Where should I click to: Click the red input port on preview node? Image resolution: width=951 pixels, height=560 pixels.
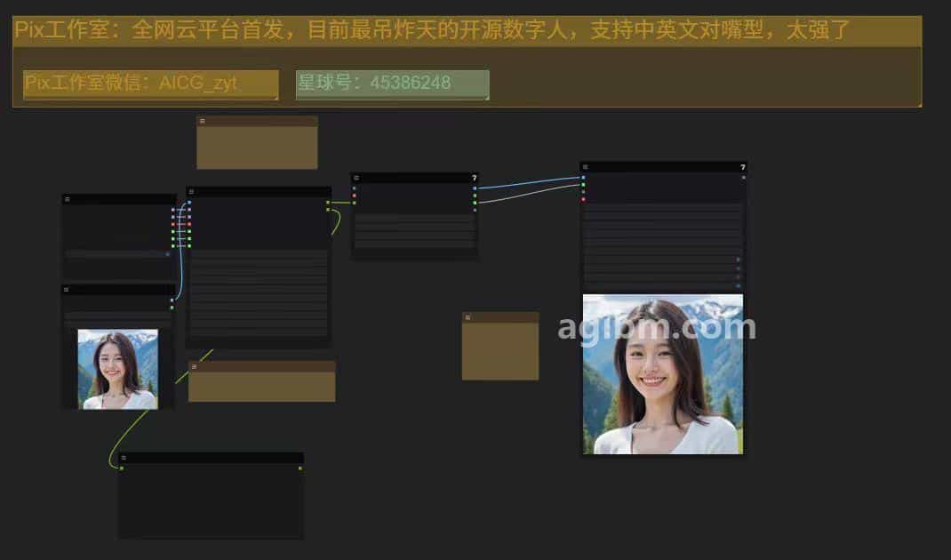click(583, 199)
